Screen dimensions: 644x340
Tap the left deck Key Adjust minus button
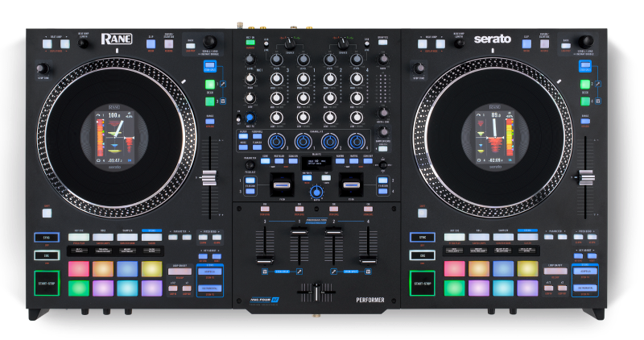pyautogui.click(x=203, y=256)
